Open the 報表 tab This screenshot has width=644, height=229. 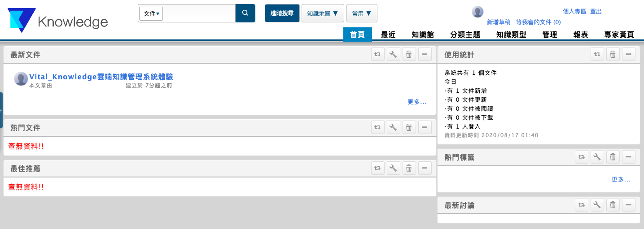pyautogui.click(x=581, y=35)
